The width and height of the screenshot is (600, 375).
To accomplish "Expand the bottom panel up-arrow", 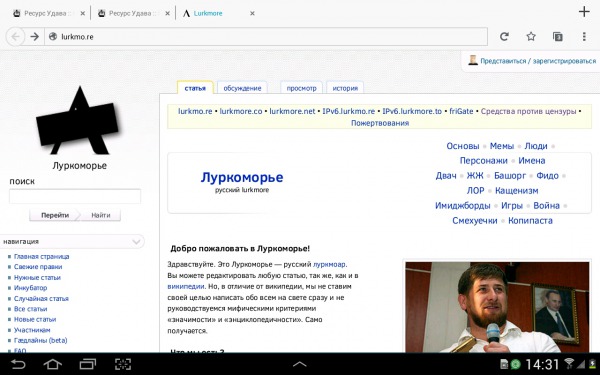I will (300, 364).
